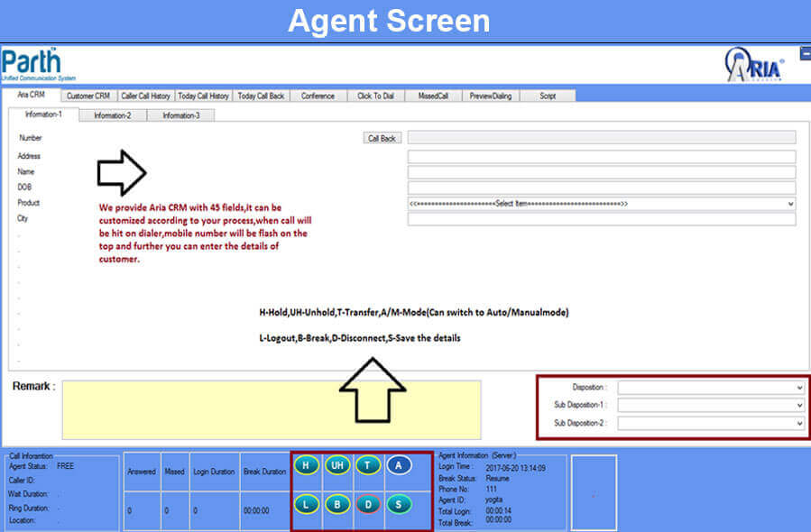Click the S (Save) round button

coord(399,504)
